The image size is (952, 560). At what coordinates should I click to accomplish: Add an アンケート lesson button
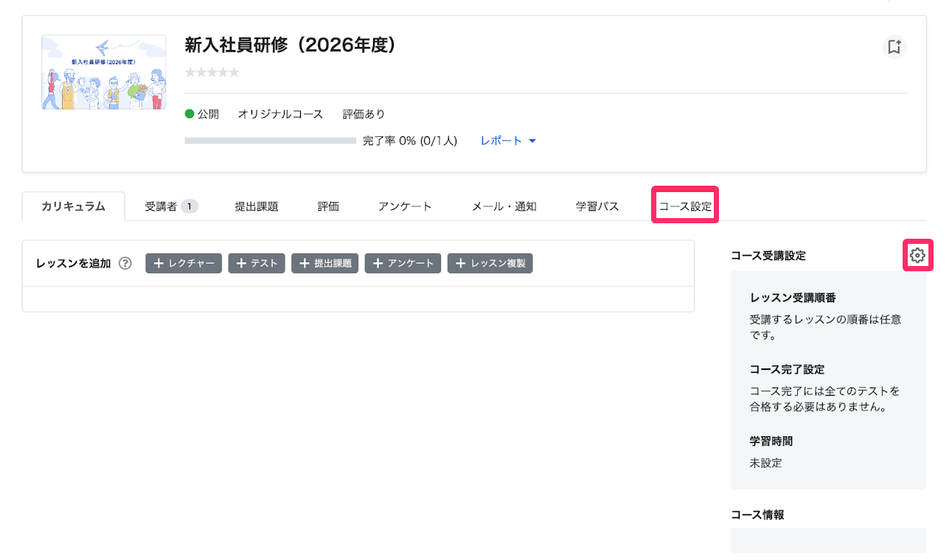[403, 263]
